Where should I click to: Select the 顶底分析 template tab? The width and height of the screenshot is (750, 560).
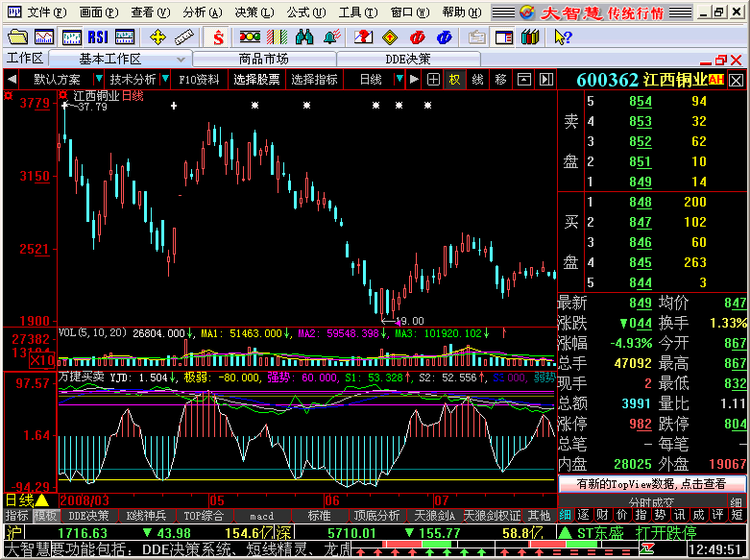(x=376, y=516)
